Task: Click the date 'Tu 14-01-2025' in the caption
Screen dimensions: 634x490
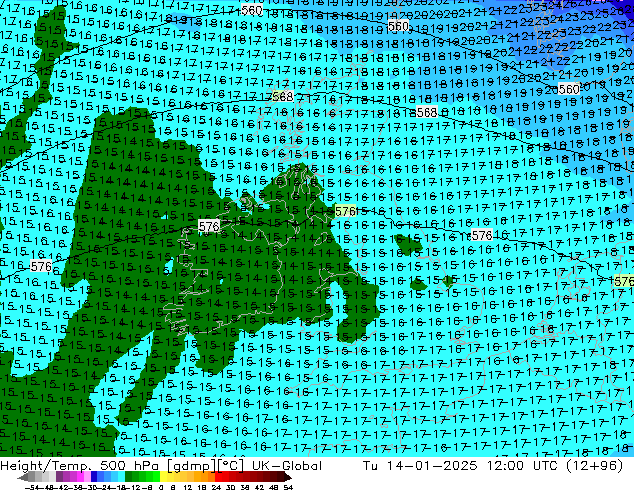Action: [420, 465]
